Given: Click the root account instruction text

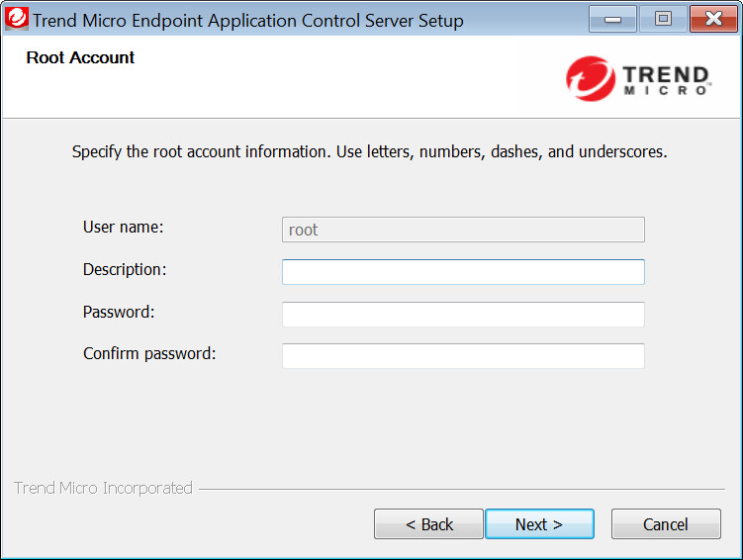Looking at the screenshot, I should (370, 152).
